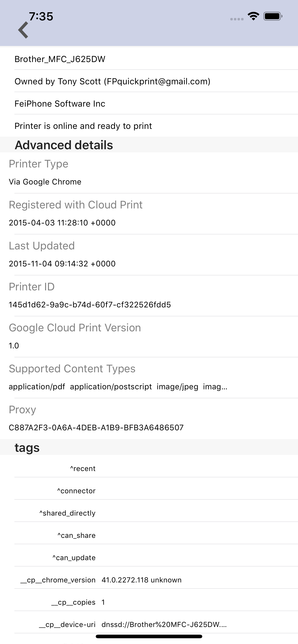Viewport: 298px width, 644px height.
Task: Select the Brother_MFC_J625DW printer name row
Action: pyautogui.click(x=60, y=59)
